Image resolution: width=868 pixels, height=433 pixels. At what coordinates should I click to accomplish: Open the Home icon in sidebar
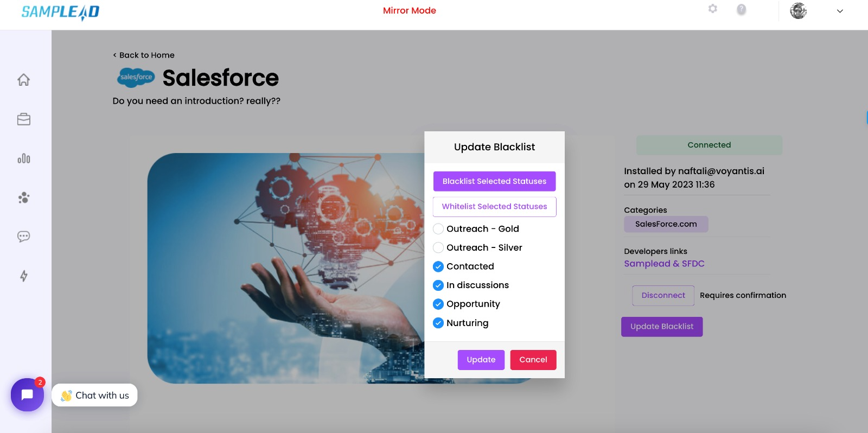[23, 80]
